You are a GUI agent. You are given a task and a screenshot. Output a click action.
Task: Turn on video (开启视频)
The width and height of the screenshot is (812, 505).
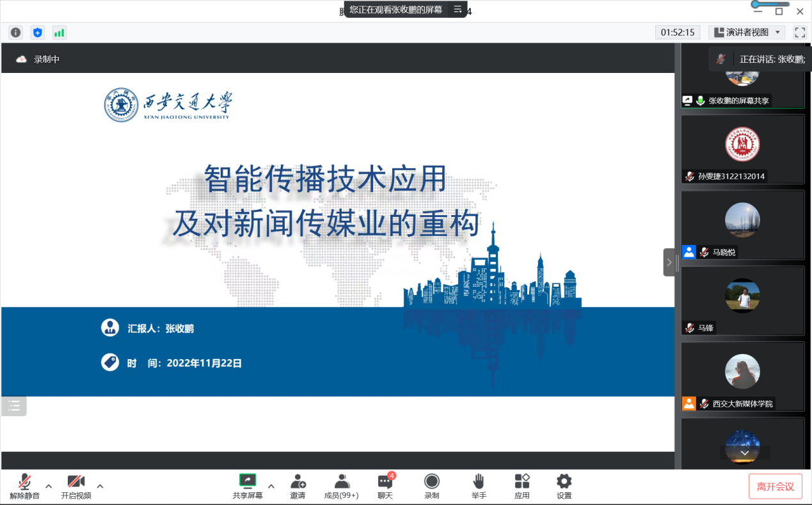(x=76, y=486)
